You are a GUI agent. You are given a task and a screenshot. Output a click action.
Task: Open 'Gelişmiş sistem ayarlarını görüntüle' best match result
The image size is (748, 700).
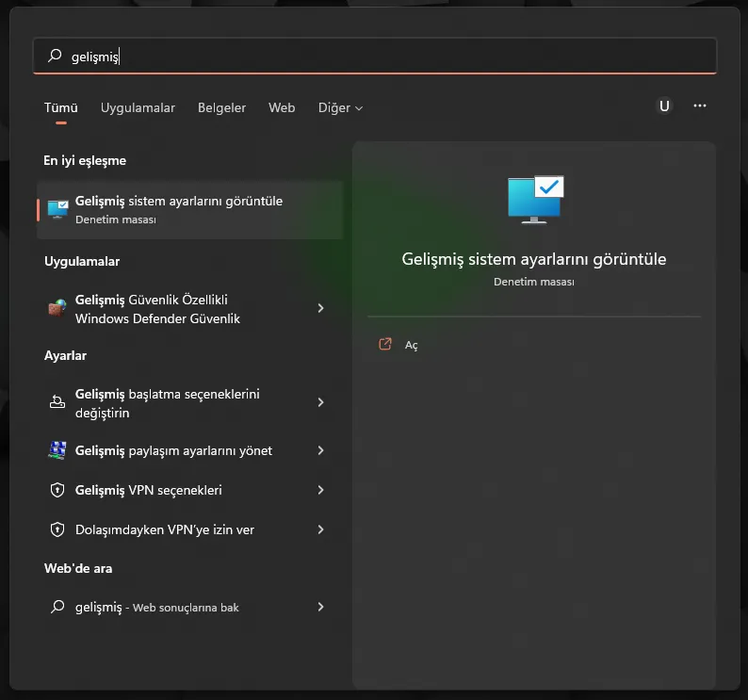click(x=190, y=210)
